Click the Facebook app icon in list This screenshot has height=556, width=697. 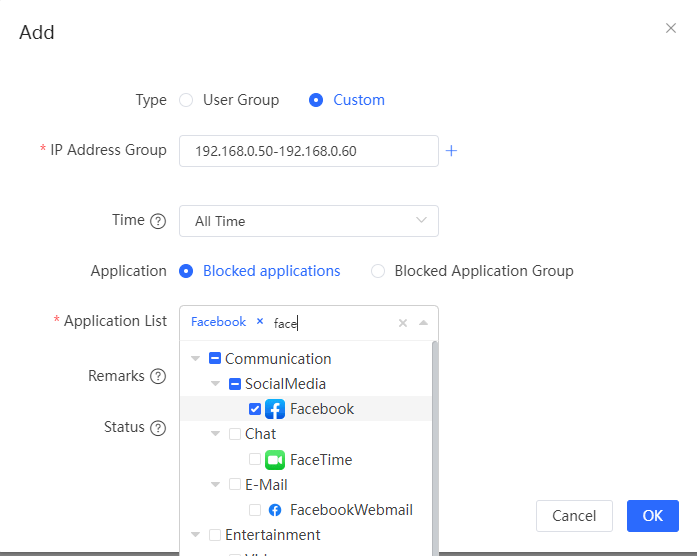tap(275, 409)
